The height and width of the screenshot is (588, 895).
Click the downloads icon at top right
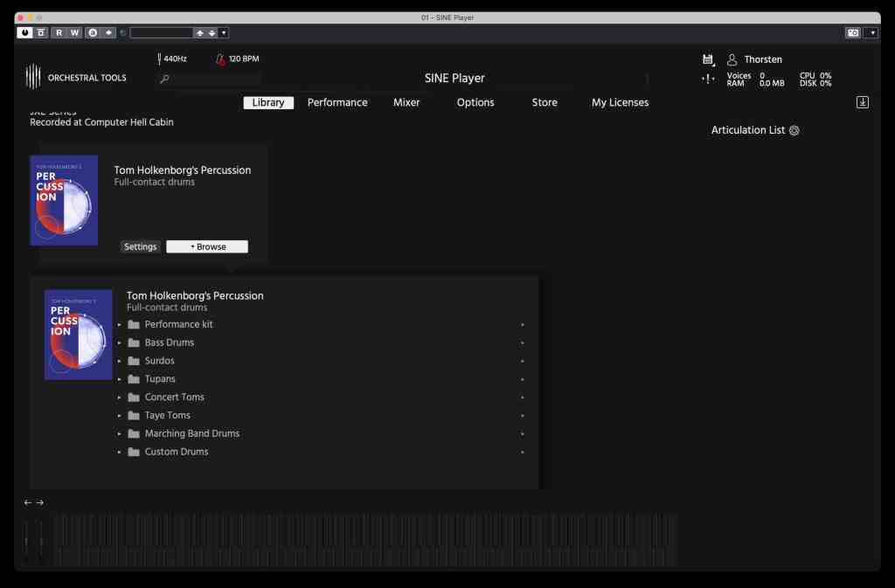(862, 102)
